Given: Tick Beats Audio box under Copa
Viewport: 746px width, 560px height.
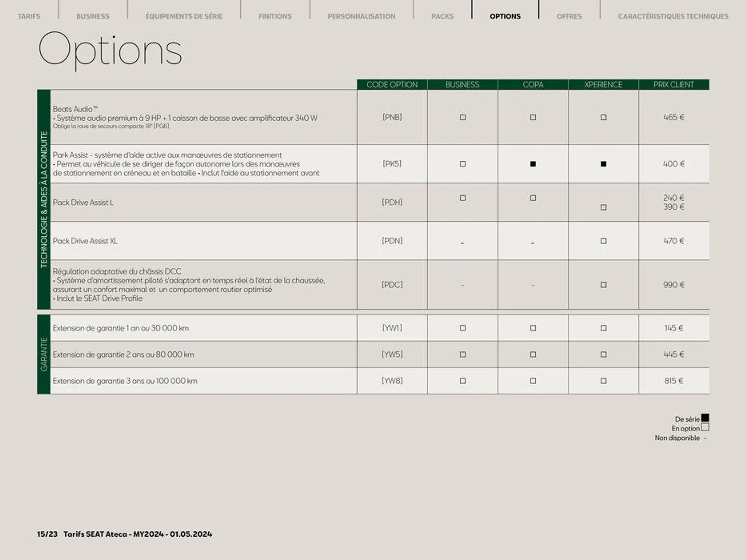Looking at the screenshot, I should (x=533, y=117).
